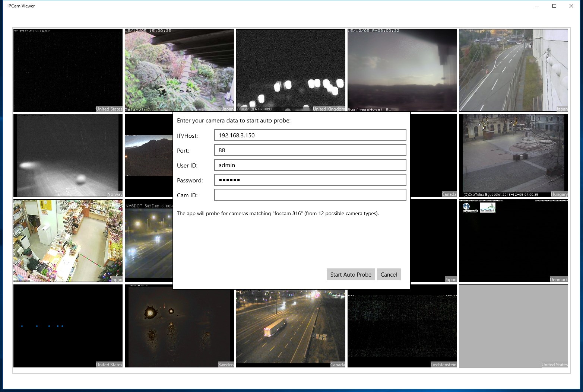The image size is (583, 392).
Task: Select the Denmark camera with logo overlays
Action: coord(513,240)
